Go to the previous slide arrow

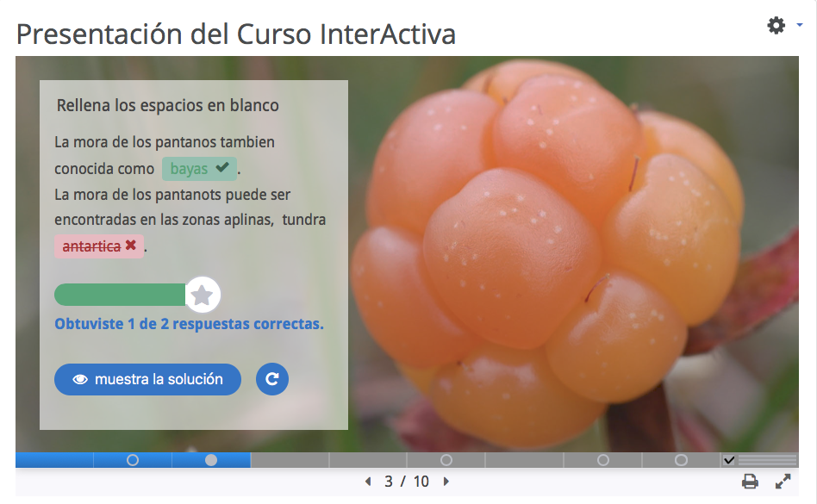point(368,482)
